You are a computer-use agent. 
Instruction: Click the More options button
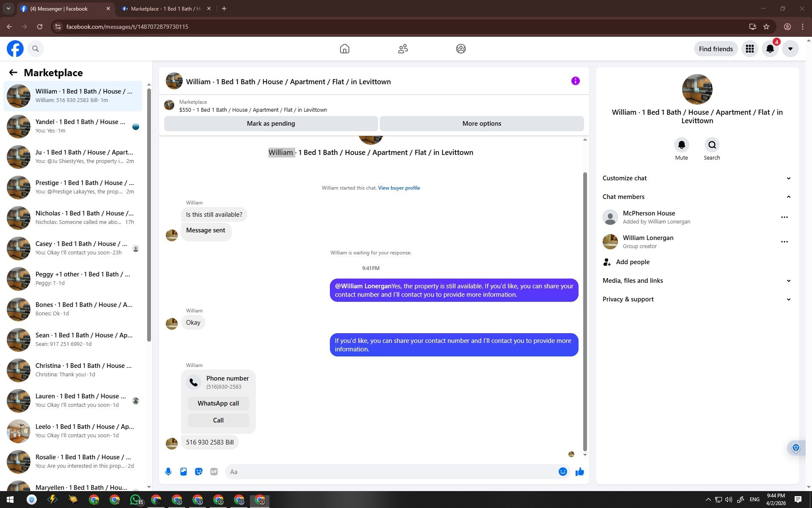pyautogui.click(x=482, y=124)
